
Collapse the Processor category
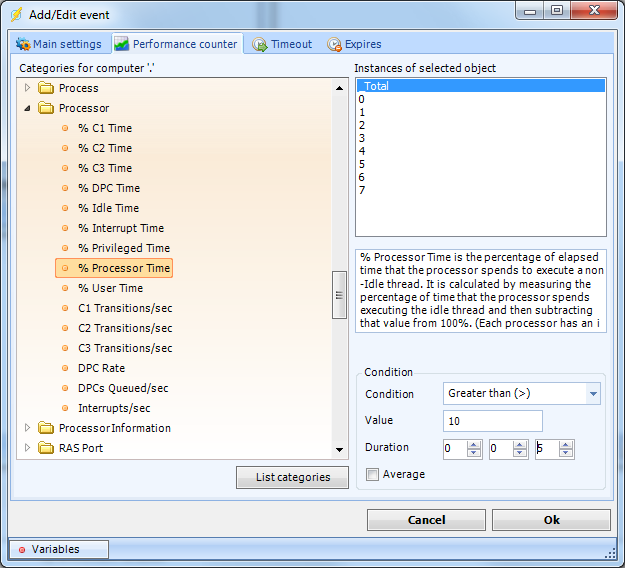(27, 108)
